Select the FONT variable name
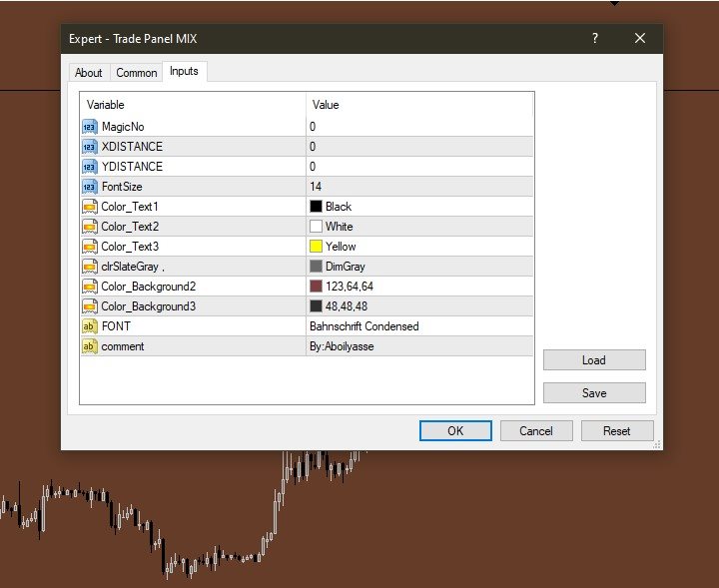 116,326
